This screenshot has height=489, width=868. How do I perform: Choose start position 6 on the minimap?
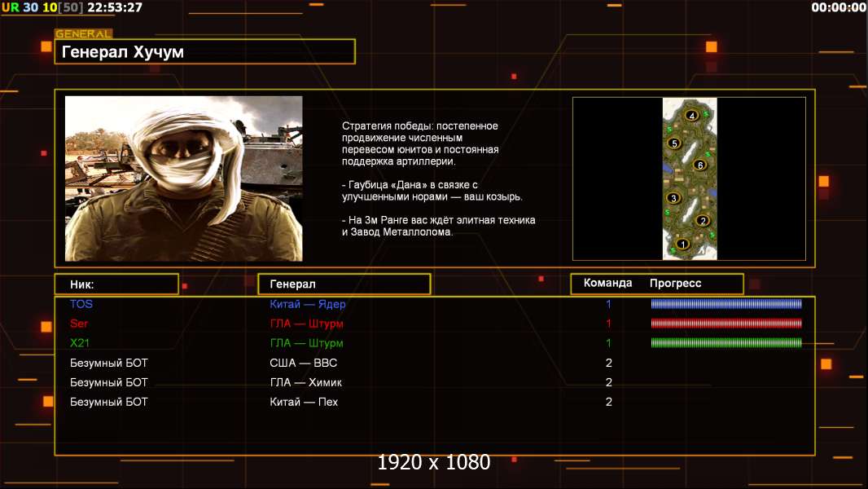click(x=699, y=165)
